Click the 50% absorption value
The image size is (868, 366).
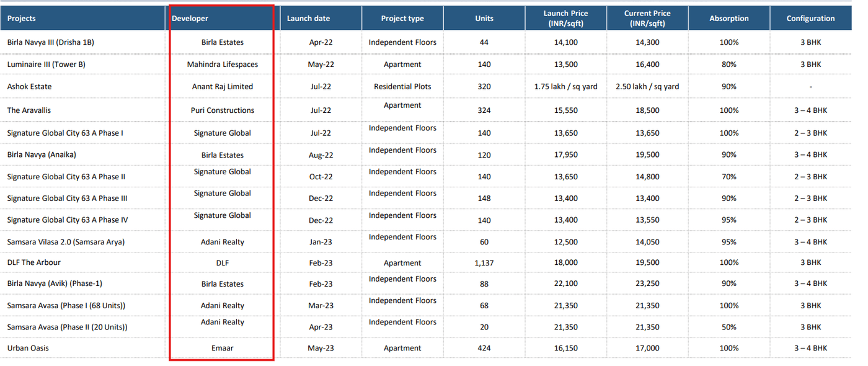coord(728,327)
